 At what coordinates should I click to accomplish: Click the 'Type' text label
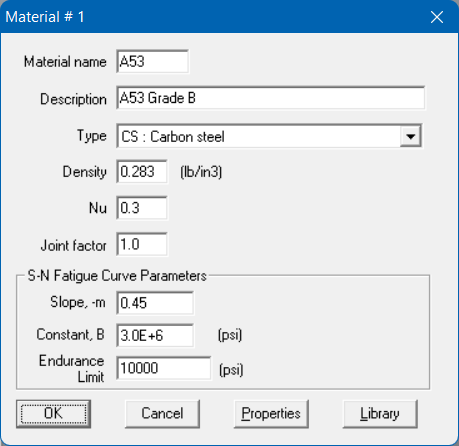92,136
